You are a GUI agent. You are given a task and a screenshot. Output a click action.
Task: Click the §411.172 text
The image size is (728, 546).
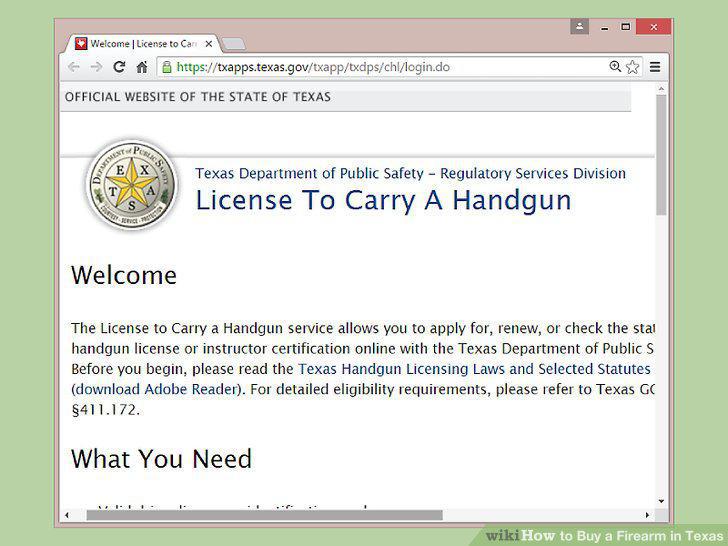coord(105,410)
